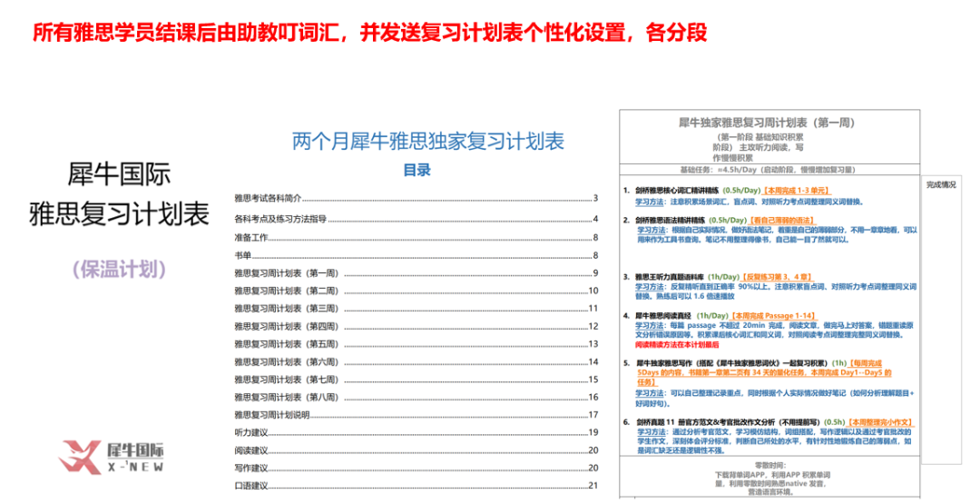Open the 阅读建议 contents entry
Screen dimensions: 980x504
click(x=251, y=450)
